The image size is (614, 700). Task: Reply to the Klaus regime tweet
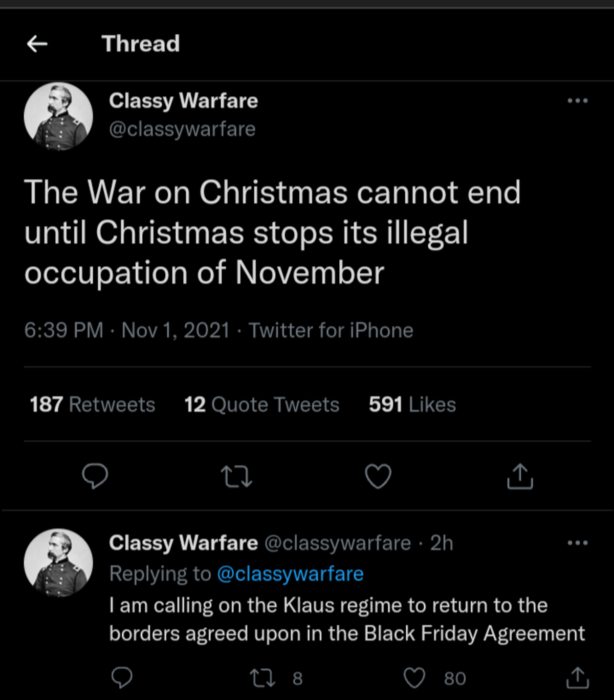pos(122,678)
